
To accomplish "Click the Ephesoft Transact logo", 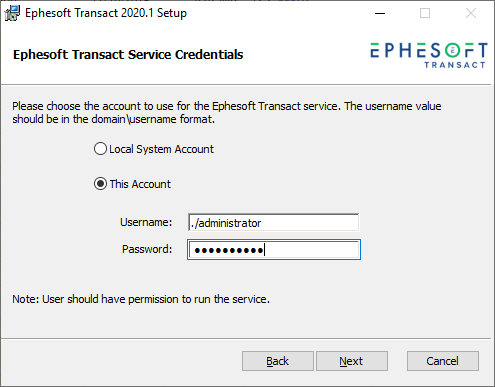I will [x=429, y=55].
